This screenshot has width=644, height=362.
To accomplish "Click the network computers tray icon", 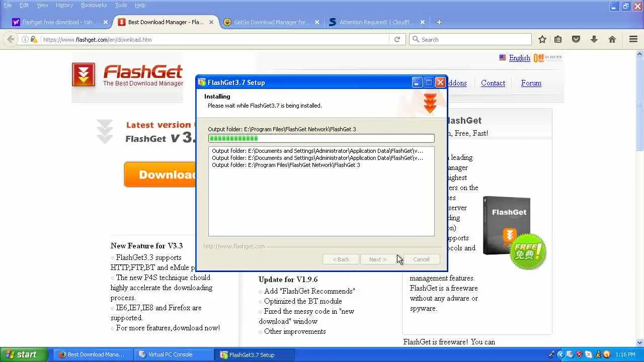I will pos(571,354).
